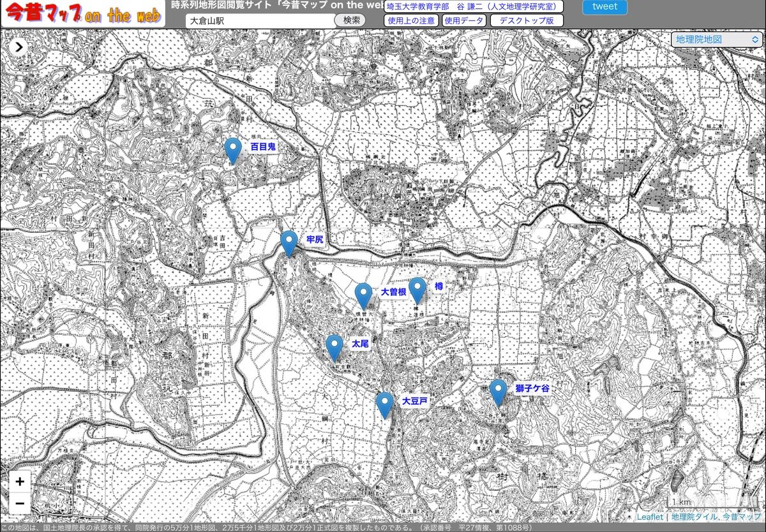This screenshot has width=766, height=532.
Task: Click the 太尾 marker label
Action: [360, 343]
